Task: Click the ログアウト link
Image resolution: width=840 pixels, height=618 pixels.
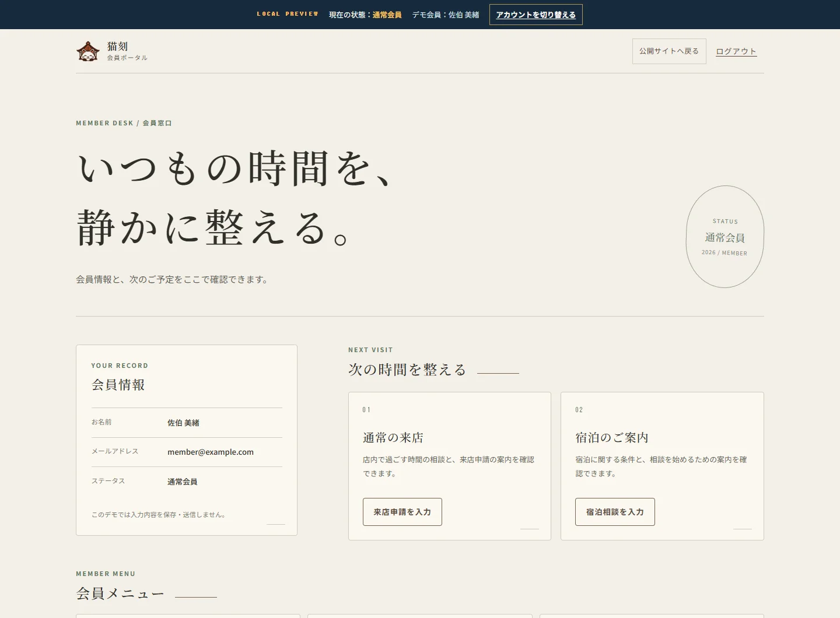Action: tap(736, 51)
